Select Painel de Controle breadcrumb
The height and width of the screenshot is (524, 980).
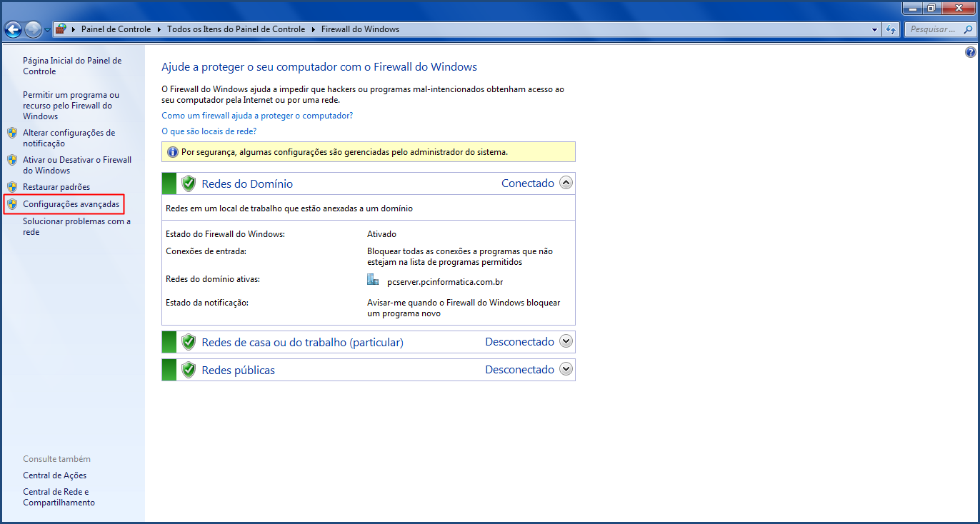point(116,29)
